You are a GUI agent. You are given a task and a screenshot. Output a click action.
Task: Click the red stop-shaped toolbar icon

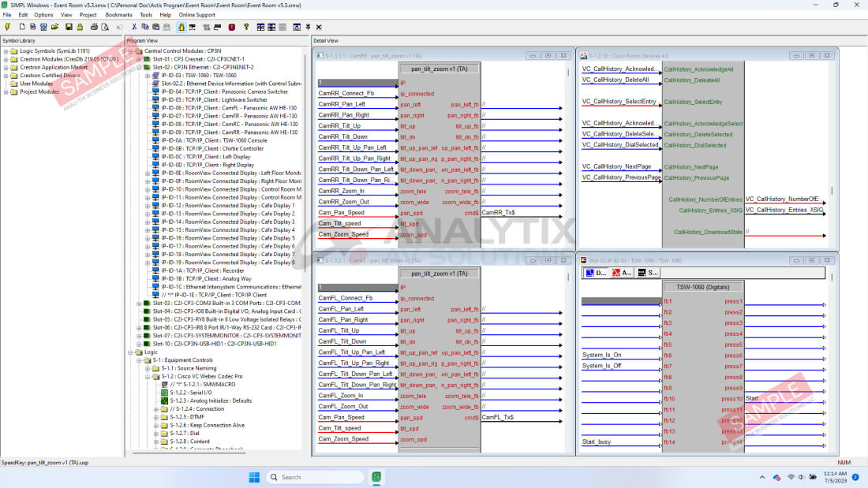coord(231,27)
